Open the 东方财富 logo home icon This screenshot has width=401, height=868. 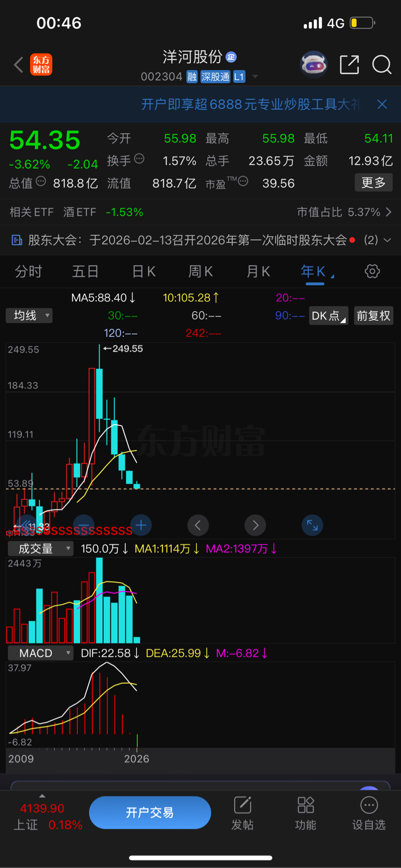tap(41, 65)
